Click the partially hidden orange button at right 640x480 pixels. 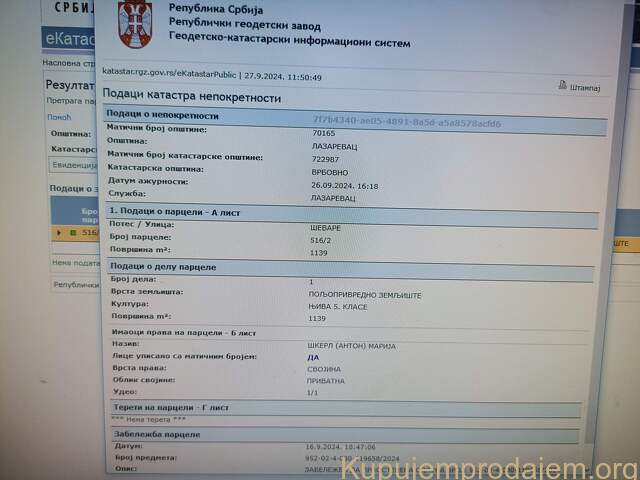(620, 243)
